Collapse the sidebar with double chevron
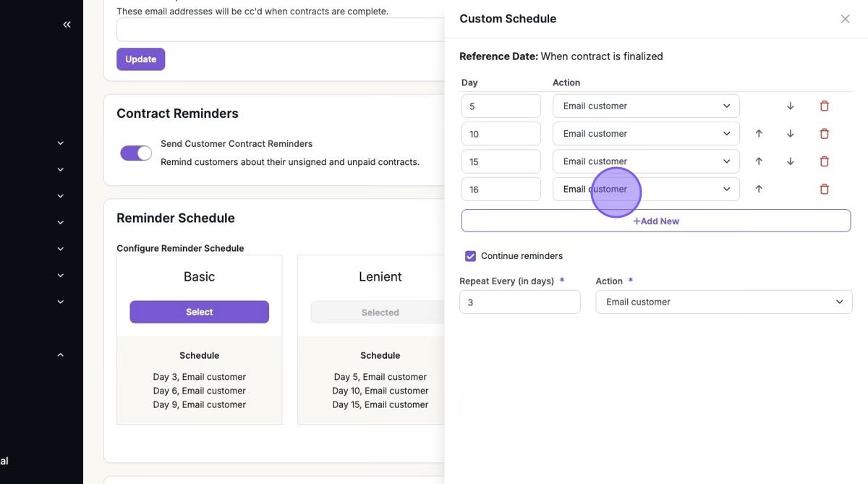Screen dimensions: 868x484 (x=67, y=25)
